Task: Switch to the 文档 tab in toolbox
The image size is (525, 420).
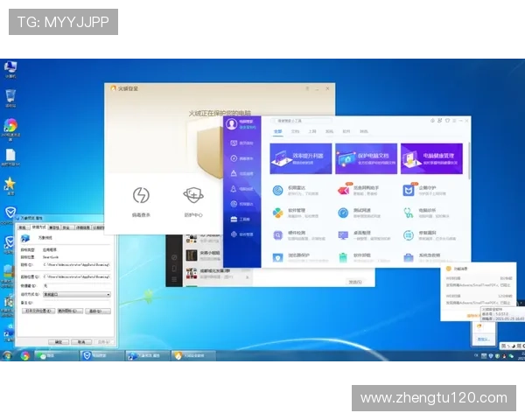Action: click(295, 131)
